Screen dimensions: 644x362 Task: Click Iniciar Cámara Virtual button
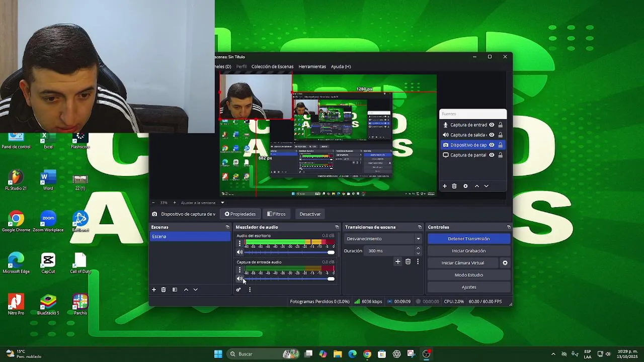pyautogui.click(x=463, y=263)
